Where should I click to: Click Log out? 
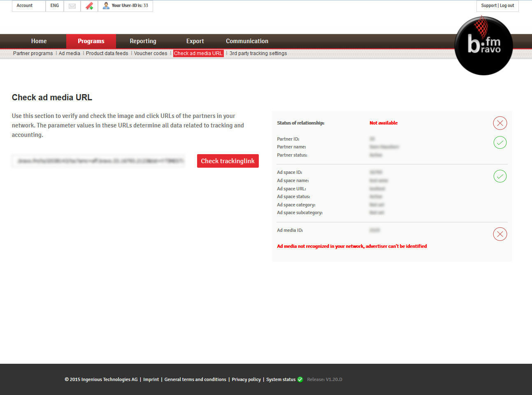click(x=507, y=6)
